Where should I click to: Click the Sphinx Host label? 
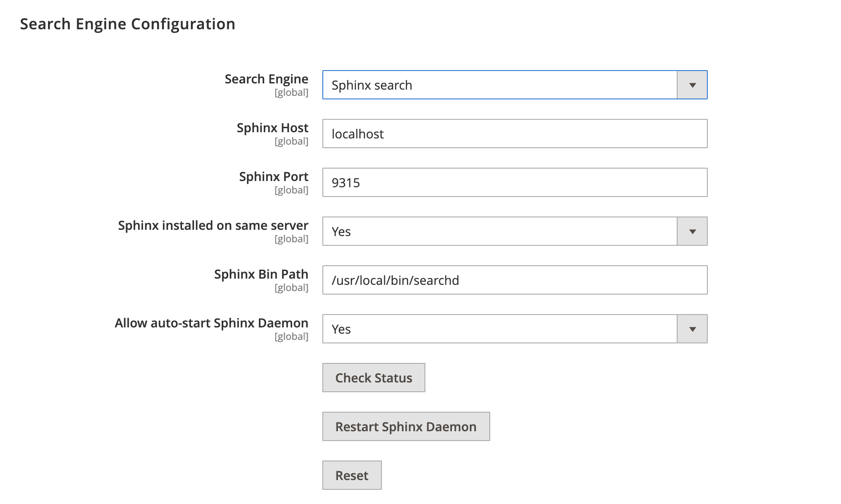[x=272, y=128]
